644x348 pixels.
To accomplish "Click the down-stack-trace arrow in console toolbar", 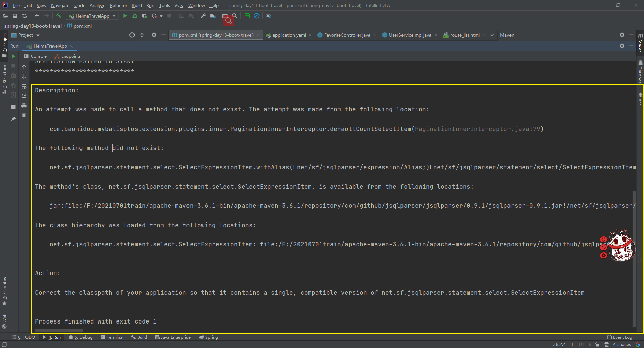I will pos(24,77).
